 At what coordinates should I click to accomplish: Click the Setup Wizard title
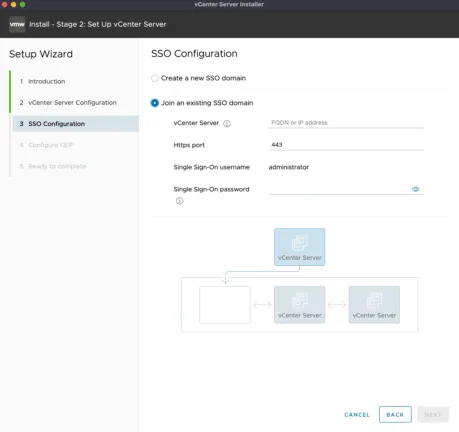(x=41, y=54)
